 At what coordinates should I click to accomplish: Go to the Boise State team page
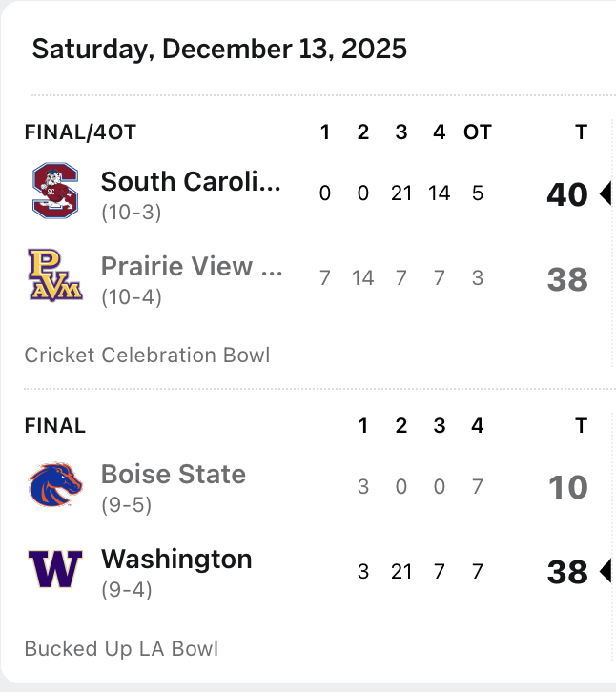(174, 474)
